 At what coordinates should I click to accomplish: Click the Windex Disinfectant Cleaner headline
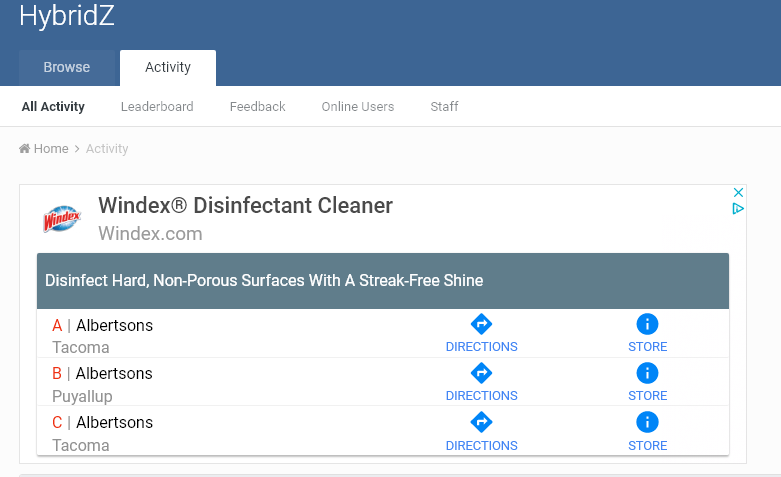coord(246,205)
